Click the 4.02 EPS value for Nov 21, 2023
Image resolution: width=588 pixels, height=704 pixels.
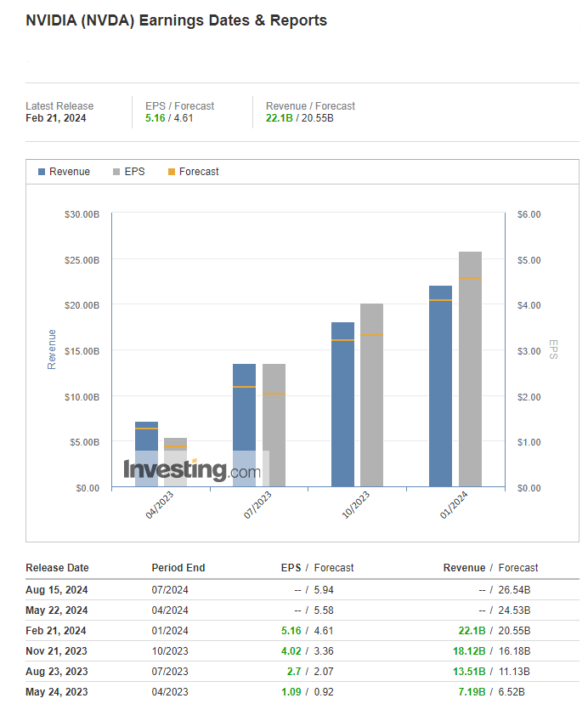tap(291, 651)
